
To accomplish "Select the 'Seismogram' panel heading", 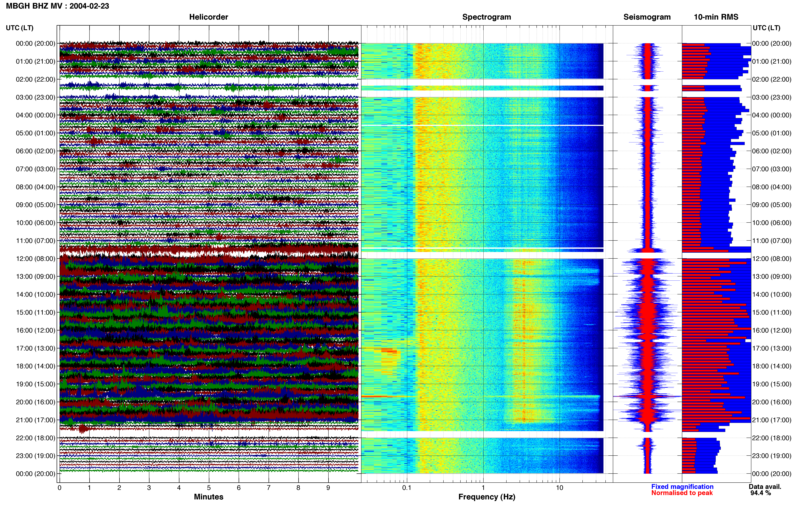I will tap(647, 17).
